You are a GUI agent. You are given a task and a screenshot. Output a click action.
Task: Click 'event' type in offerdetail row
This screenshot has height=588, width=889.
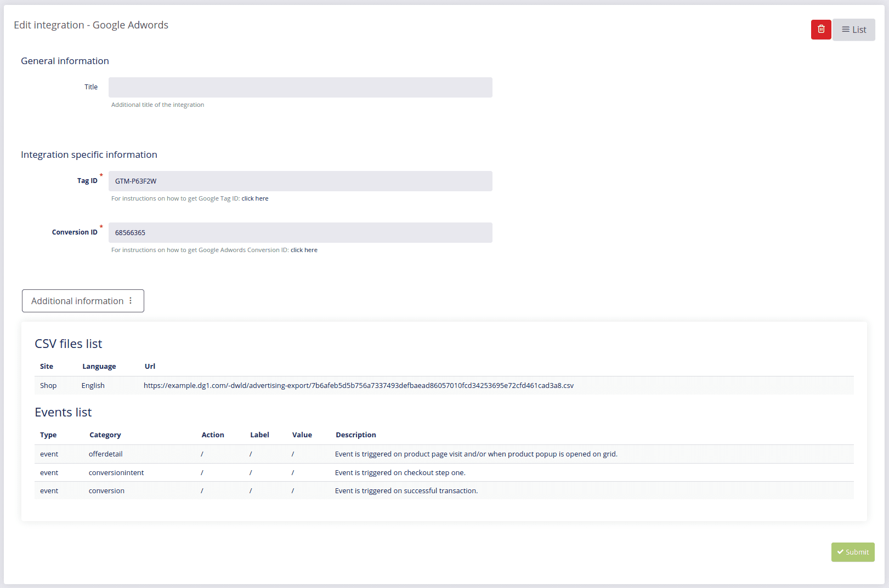point(49,454)
